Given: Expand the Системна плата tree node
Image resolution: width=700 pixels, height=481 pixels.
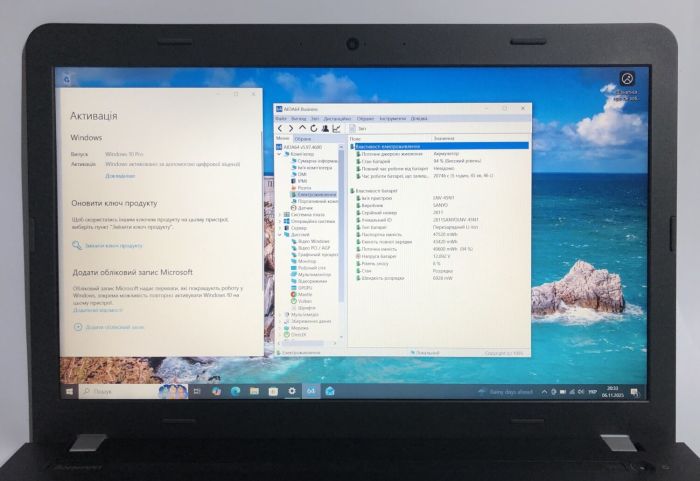Looking at the screenshot, I should coord(280,215).
